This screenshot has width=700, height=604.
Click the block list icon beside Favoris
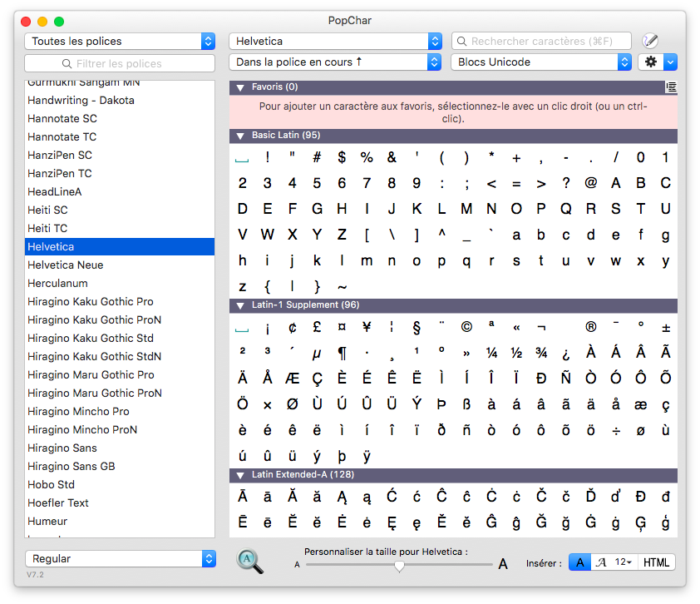[670, 87]
